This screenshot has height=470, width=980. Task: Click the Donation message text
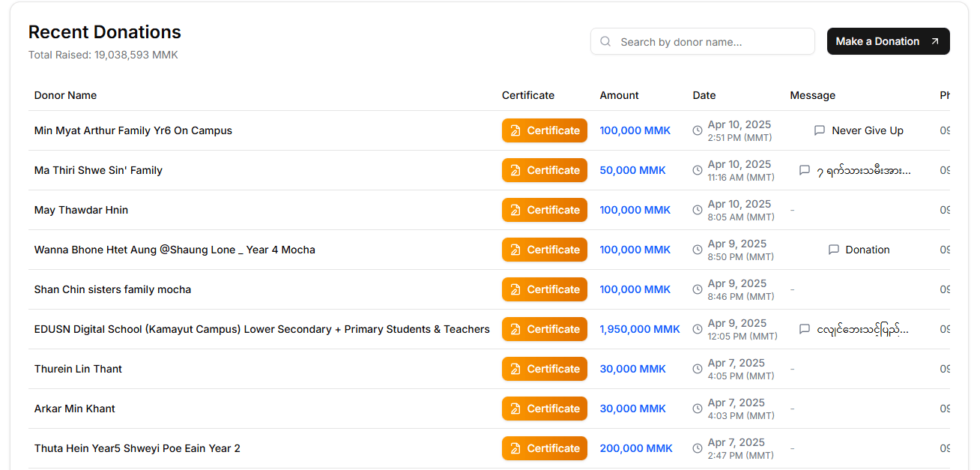tap(868, 250)
